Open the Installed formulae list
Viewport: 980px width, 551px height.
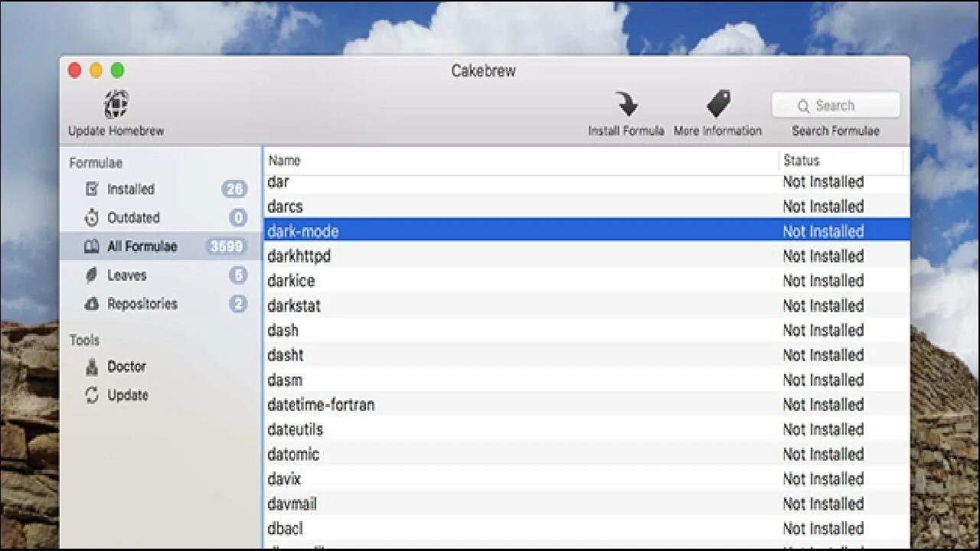pyautogui.click(x=131, y=189)
